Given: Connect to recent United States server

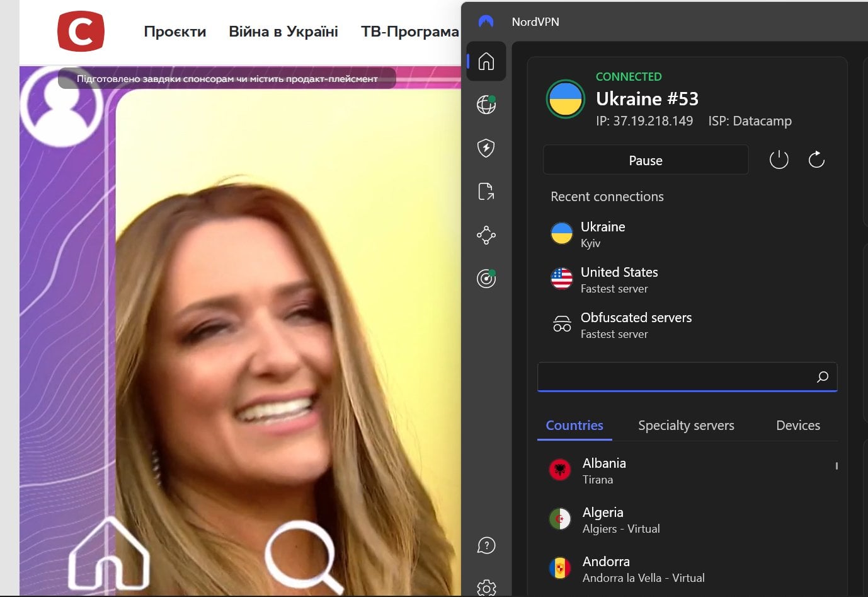Looking at the screenshot, I should 619,279.
